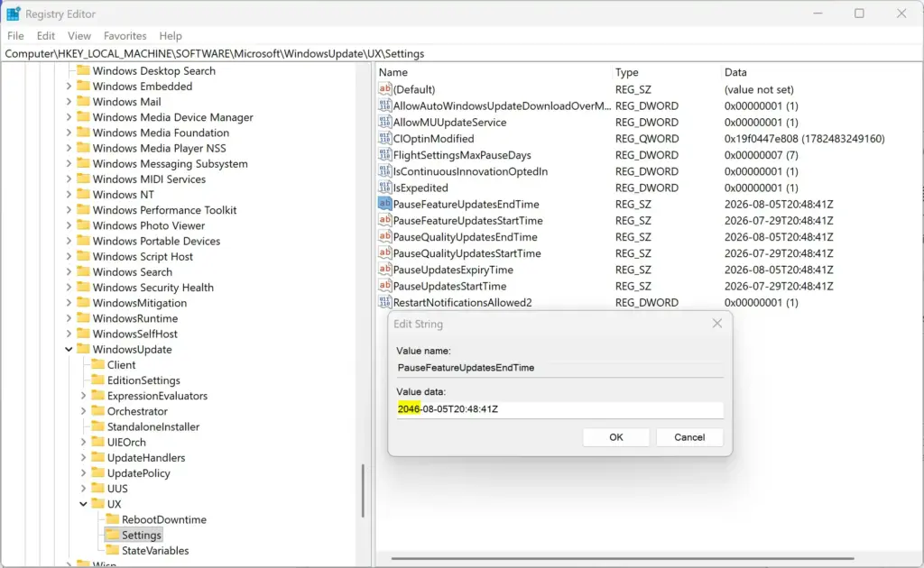This screenshot has width=924, height=568.
Task: Click the (value not set) data cell
Action: (759, 89)
